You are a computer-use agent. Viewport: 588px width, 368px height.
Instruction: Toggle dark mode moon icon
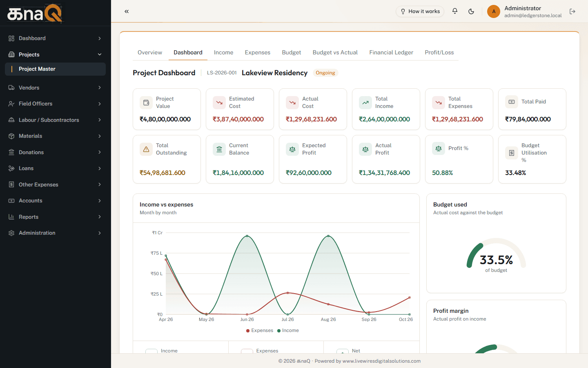(471, 11)
